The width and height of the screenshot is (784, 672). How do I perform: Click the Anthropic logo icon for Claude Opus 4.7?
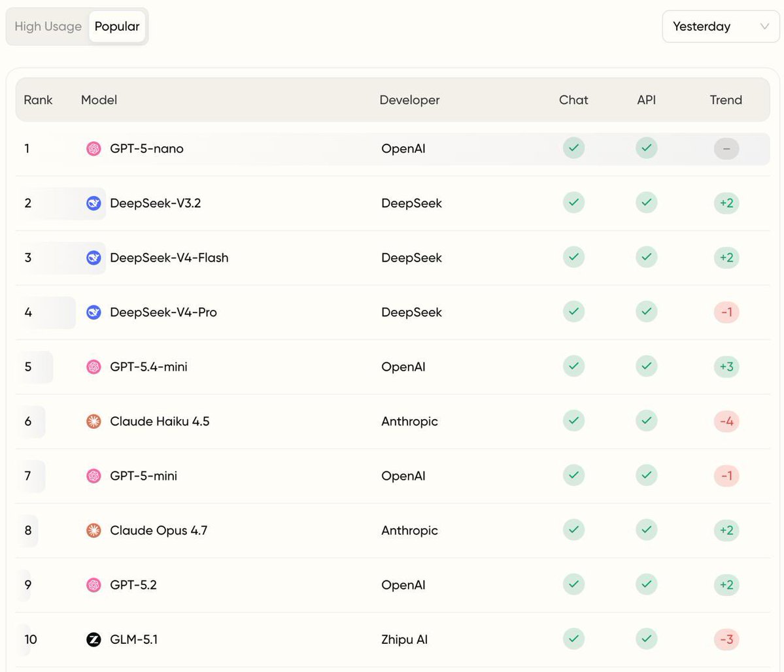click(x=94, y=530)
